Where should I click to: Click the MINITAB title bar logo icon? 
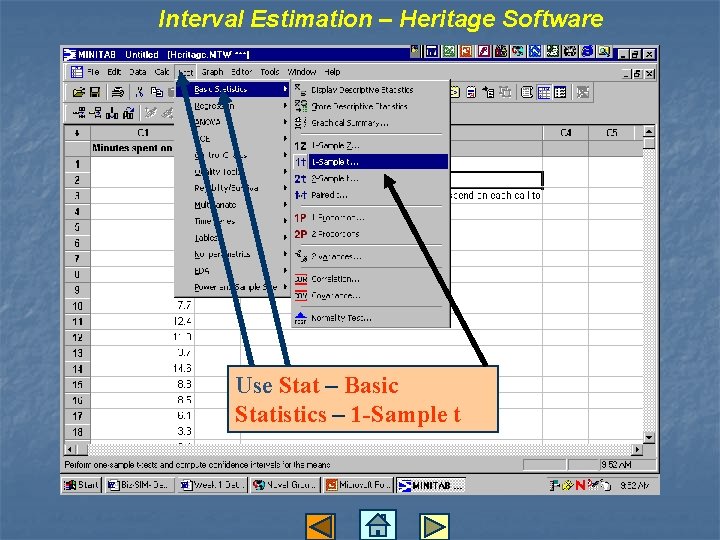coord(69,55)
